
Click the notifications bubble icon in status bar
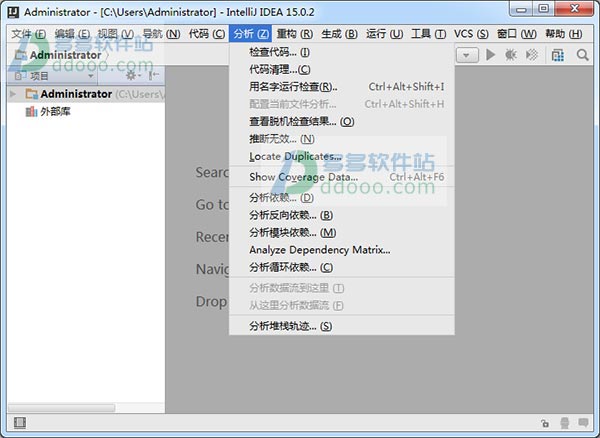tap(584, 423)
